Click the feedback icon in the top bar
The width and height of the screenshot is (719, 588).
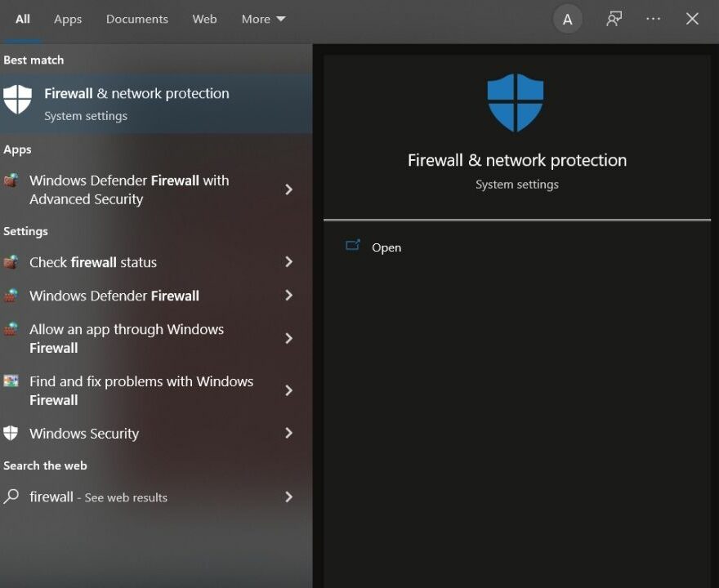coord(614,19)
